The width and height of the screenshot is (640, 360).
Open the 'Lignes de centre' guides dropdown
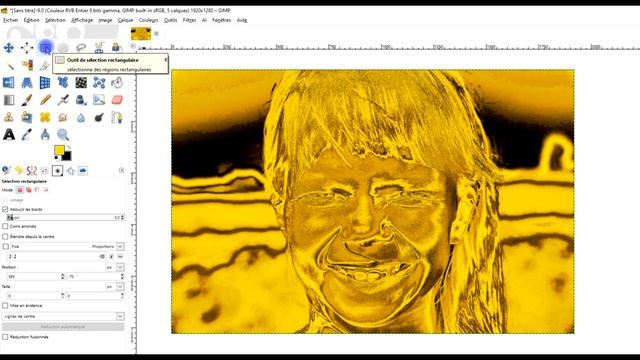pos(63,316)
